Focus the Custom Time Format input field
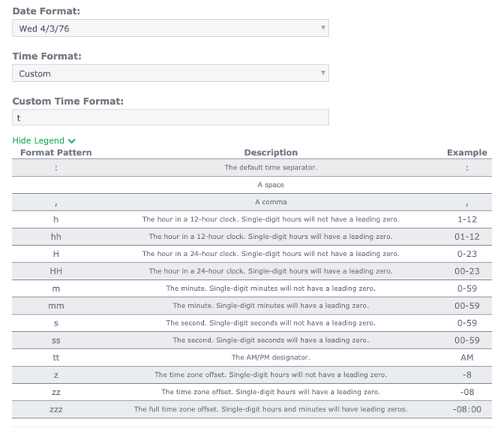The height and width of the screenshot is (432, 504). (x=170, y=117)
